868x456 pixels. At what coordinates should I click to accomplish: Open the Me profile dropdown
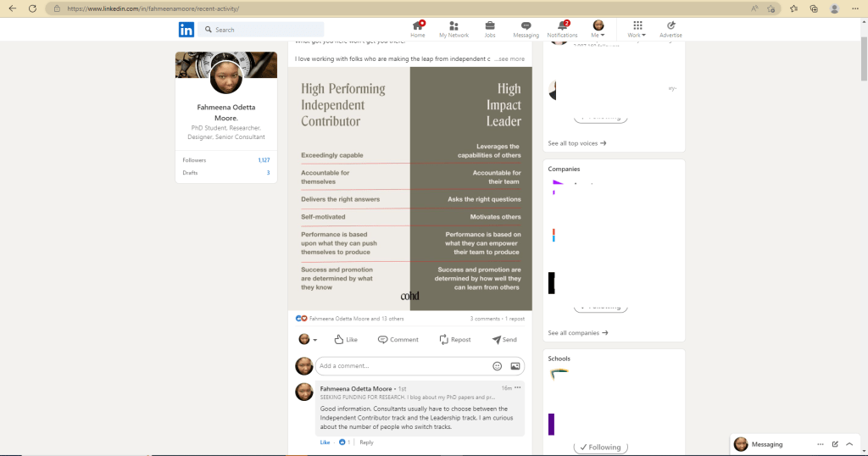[598, 29]
